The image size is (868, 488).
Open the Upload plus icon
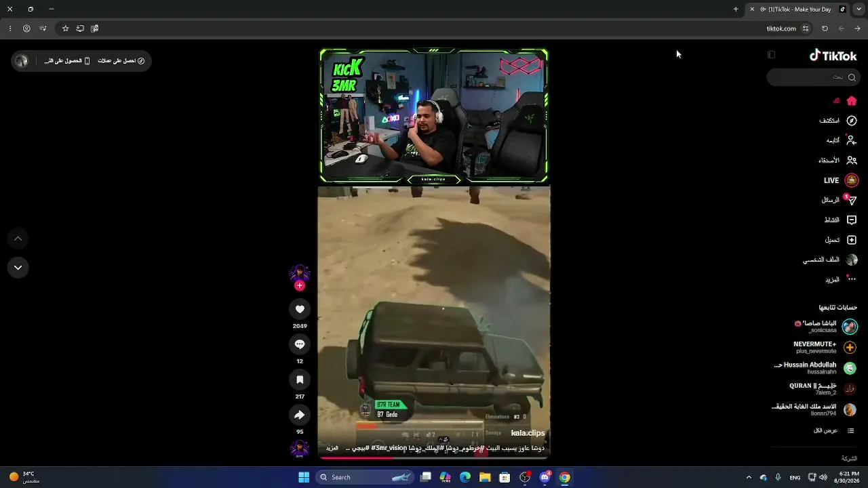852,240
